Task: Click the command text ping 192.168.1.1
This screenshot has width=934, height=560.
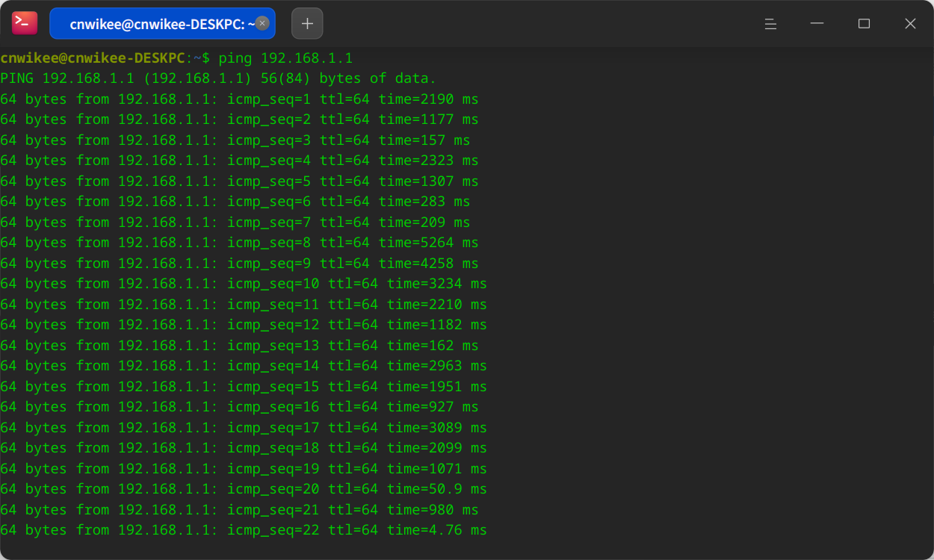Action: (x=285, y=58)
